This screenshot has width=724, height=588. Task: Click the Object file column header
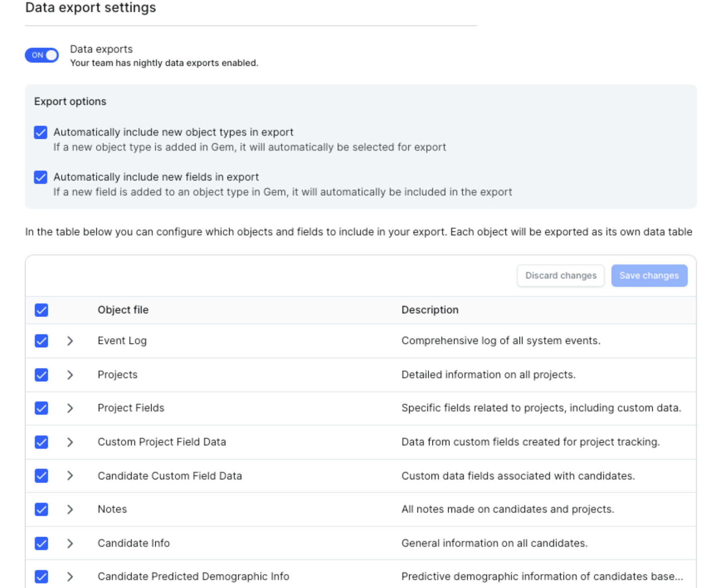click(123, 310)
